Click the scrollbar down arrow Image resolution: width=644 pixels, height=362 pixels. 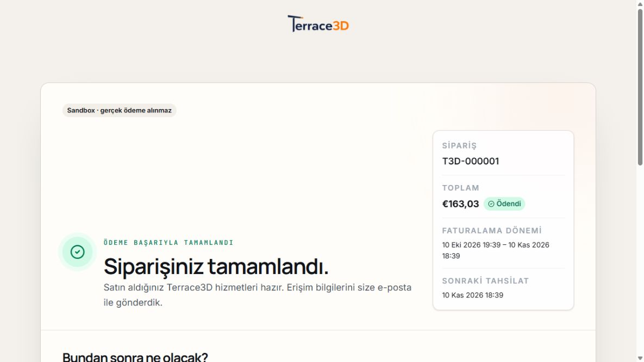click(x=640, y=358)
